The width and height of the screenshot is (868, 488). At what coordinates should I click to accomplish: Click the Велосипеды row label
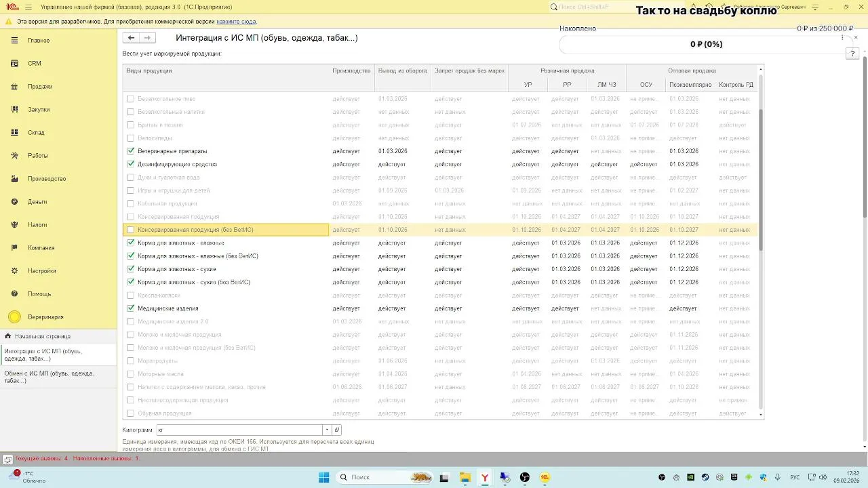click(x=155, y=138)
